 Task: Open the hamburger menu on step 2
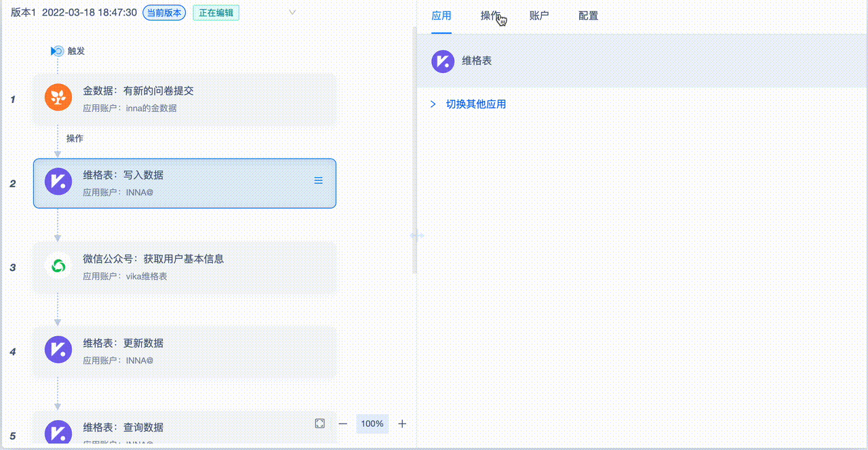point(318,180)
